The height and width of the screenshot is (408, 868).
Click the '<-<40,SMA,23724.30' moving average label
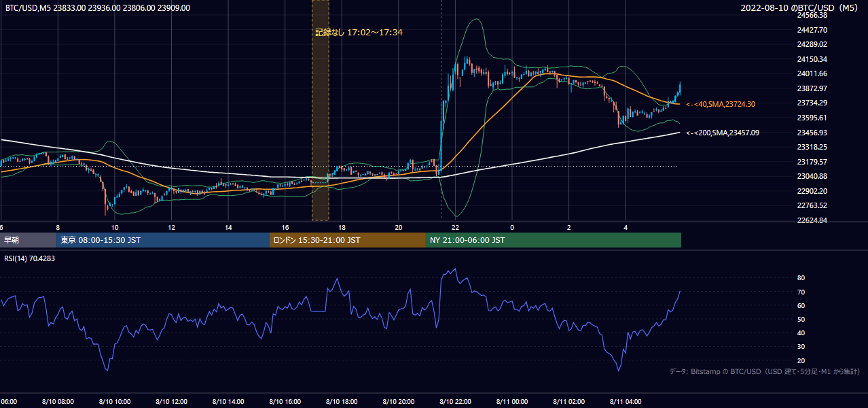pyautogui.click(x=721, y=104)
